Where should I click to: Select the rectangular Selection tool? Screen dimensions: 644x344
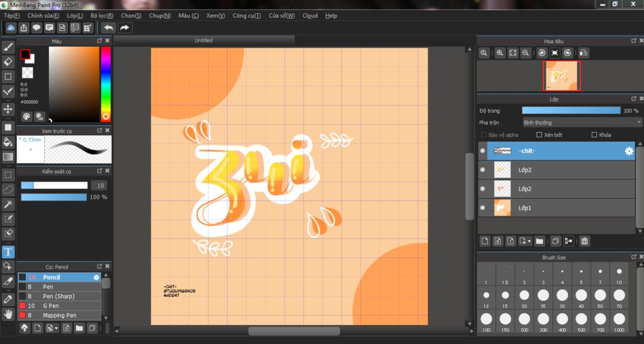pos(8,175)
